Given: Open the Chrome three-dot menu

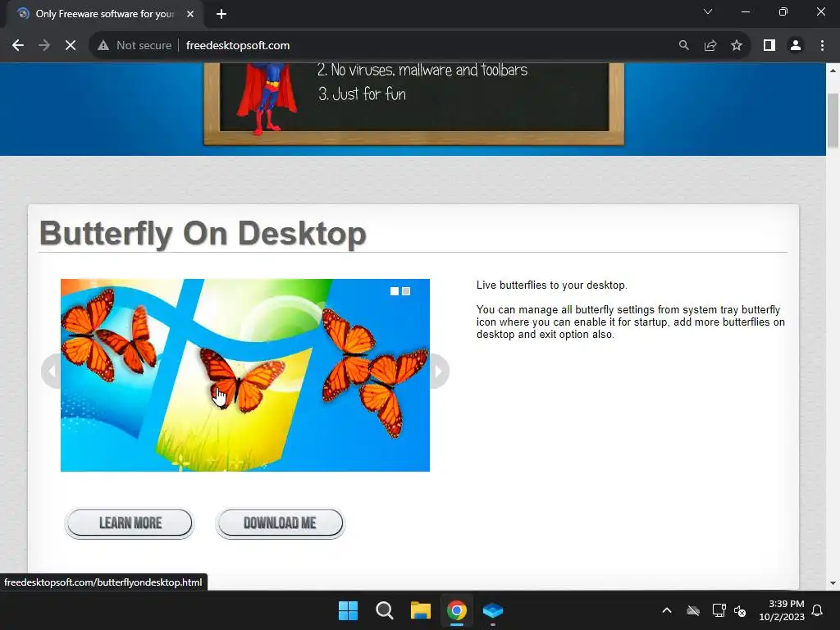Looking at the screenshot, I should pos(822,46).
